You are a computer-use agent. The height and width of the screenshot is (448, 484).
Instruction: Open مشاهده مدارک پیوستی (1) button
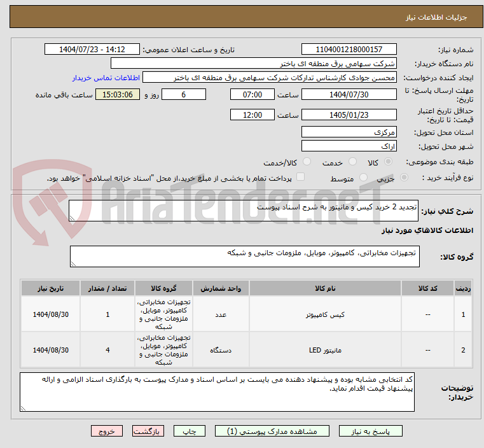click(272, 431)
